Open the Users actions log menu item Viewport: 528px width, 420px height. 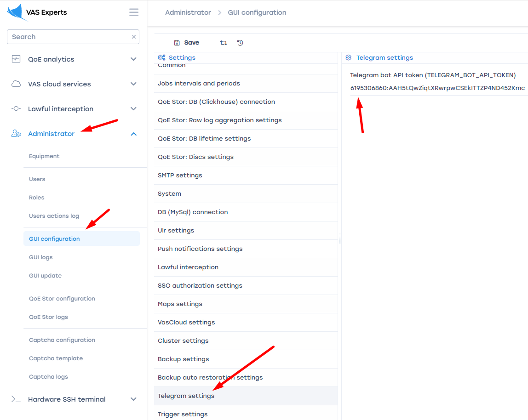54,216
